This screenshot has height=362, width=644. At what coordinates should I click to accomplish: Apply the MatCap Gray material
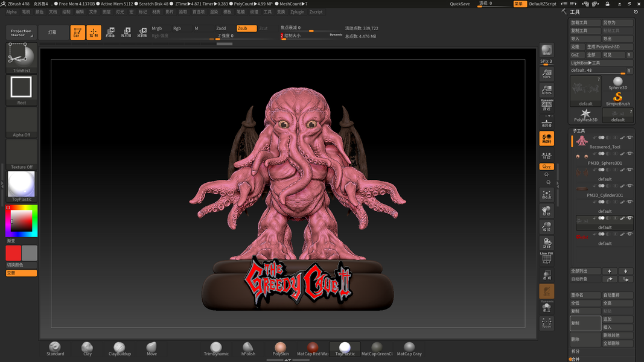(409, 349)
